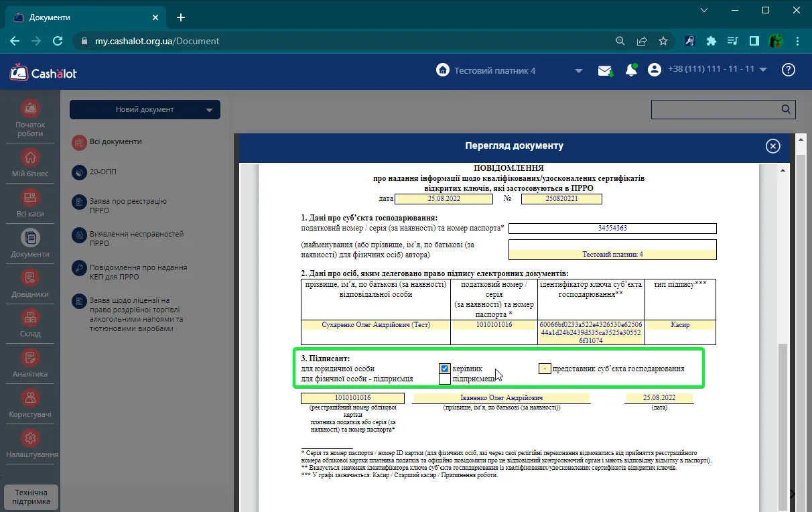
Task: Open Мій бізнес sidebar section
Action: tap(30, 163)
